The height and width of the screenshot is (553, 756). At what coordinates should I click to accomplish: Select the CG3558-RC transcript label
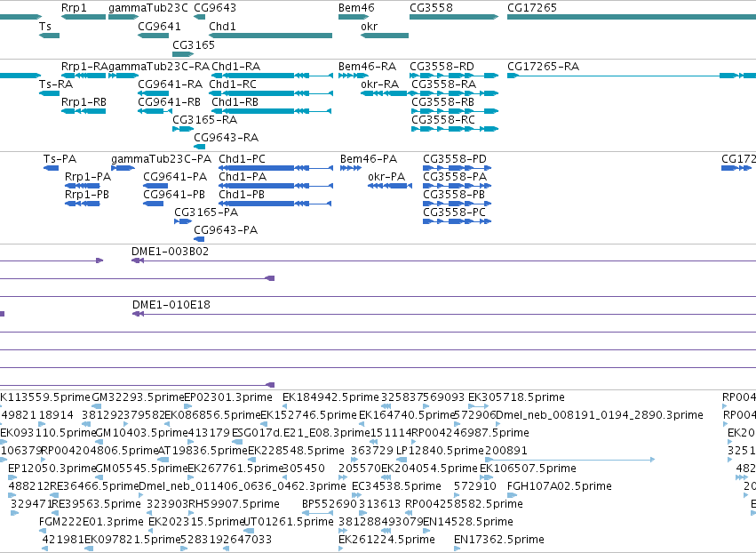443,119
